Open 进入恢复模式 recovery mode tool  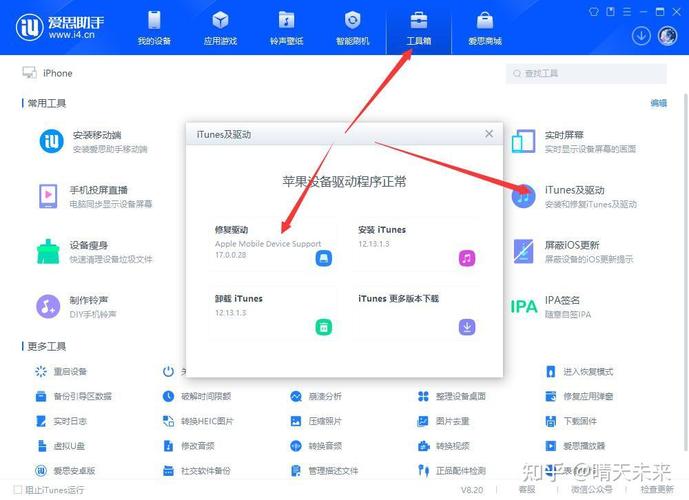coord(579,372)
